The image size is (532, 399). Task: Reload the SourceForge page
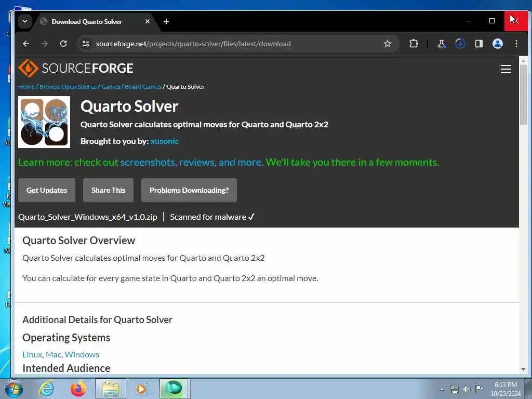[63, 44]
